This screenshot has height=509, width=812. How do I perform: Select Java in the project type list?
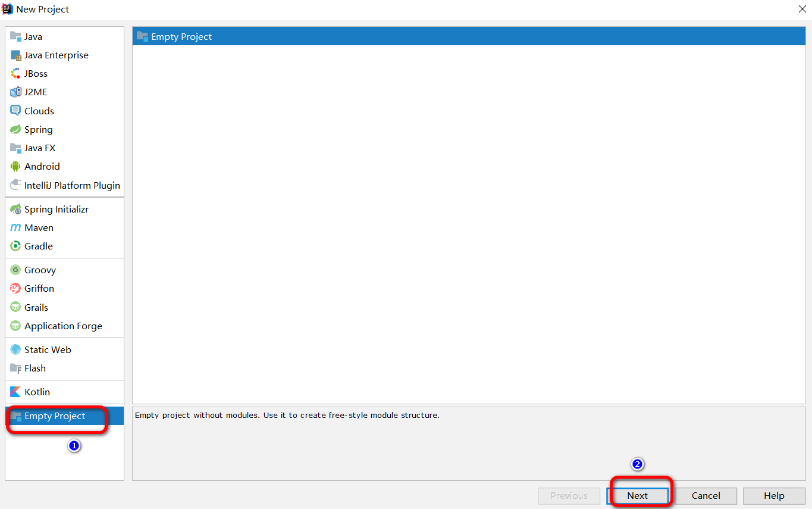64,36
